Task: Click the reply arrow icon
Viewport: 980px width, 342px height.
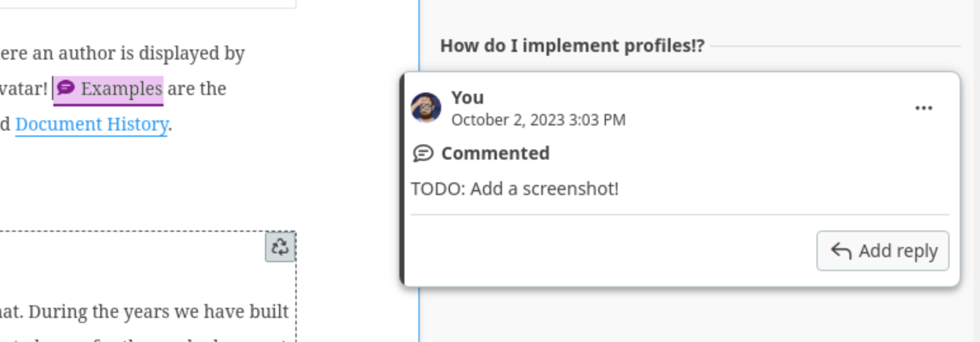Action: pos(841,251)
